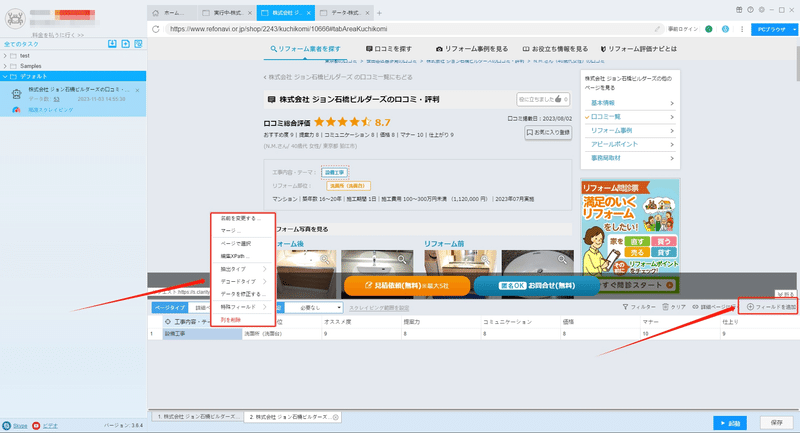The width and height of the screenshot is (800, 433).
Task: Click the blue circle icon in browser toolbar
Action: pyautogui.click(x=725, y=29)
